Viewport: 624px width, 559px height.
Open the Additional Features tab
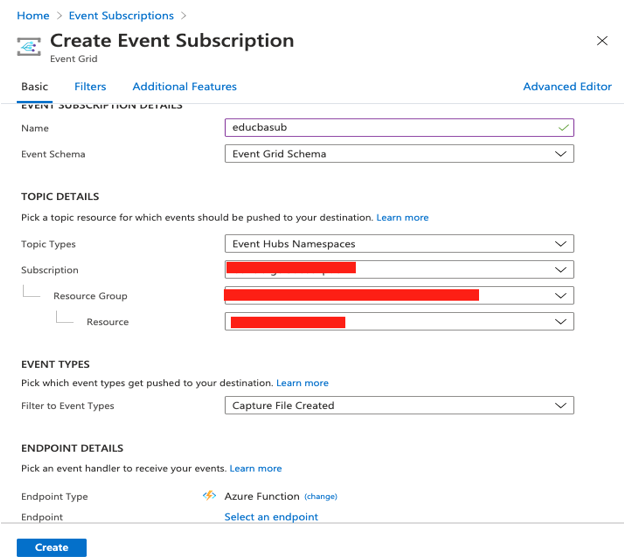pyautogui.click(x=184, y=87)
